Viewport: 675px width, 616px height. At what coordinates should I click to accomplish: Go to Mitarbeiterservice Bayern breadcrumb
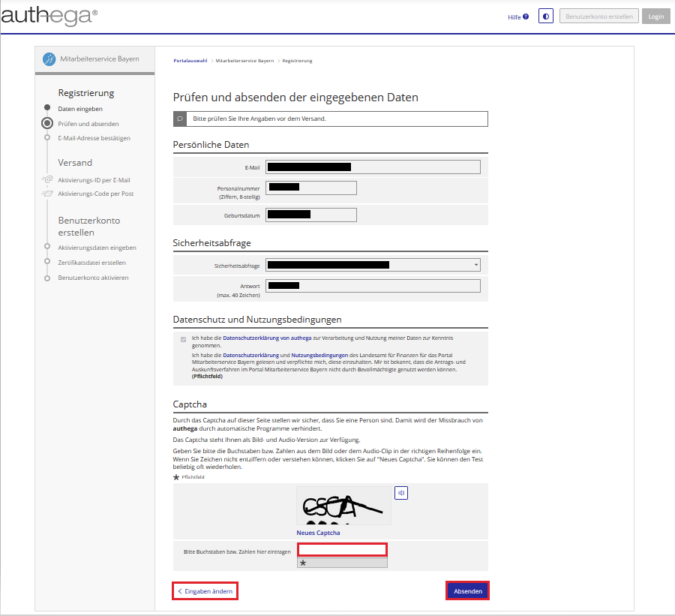pyautogui.click(x=244, y=60)
